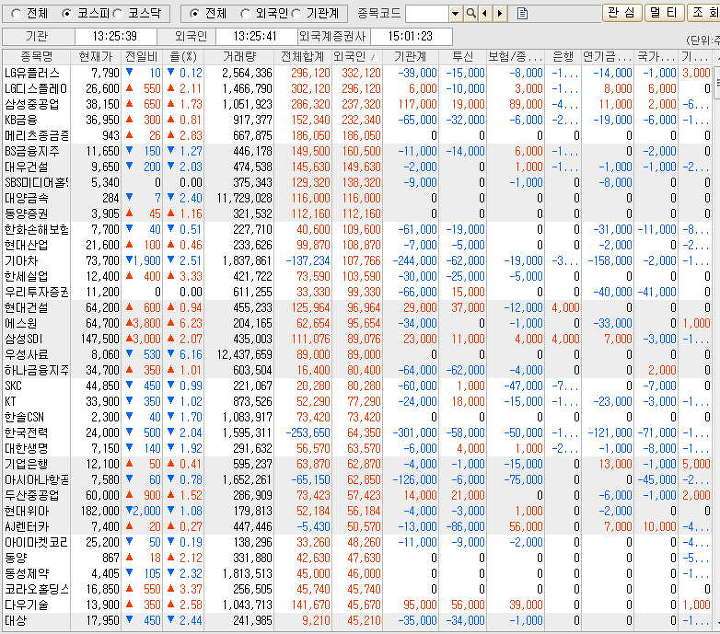Image resolution: width=720 pixels, height=634 pixels.
Task: Select the 전체 market radio button
Action: [16, 14]
